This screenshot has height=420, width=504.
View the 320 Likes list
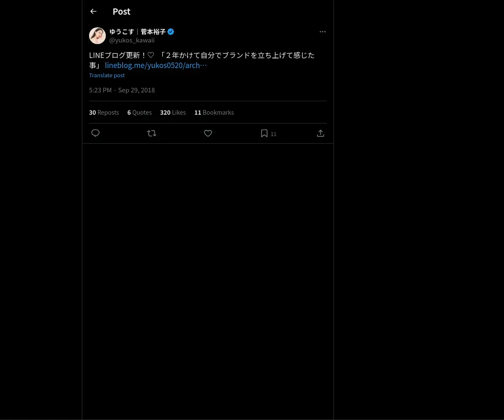[x=173, y=113]
